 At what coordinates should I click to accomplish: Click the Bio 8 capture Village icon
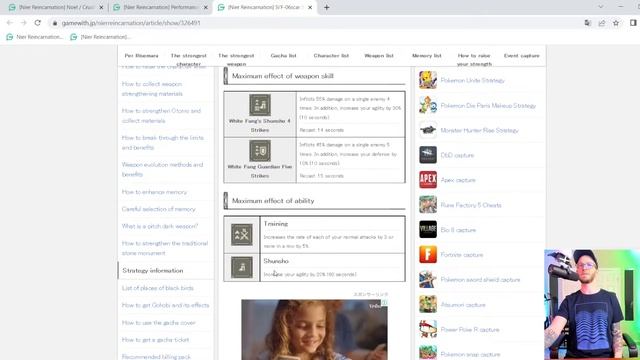[428, 230]
